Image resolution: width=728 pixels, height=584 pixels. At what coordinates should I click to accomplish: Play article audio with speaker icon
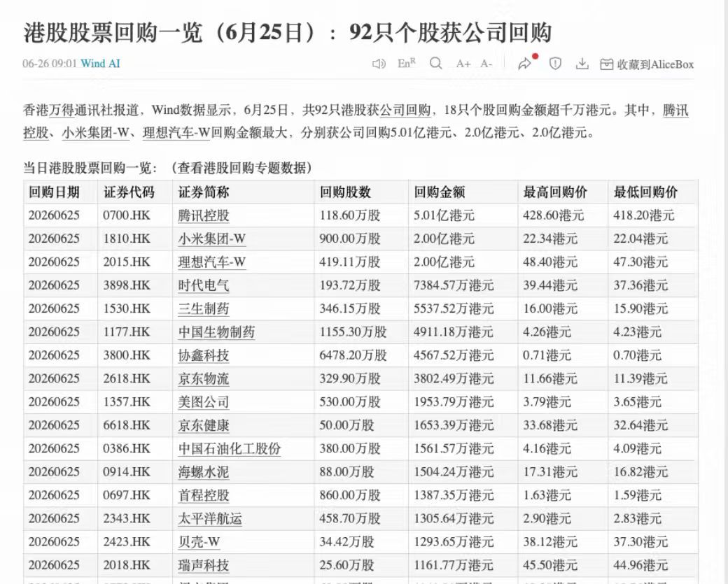coord(379,64)
